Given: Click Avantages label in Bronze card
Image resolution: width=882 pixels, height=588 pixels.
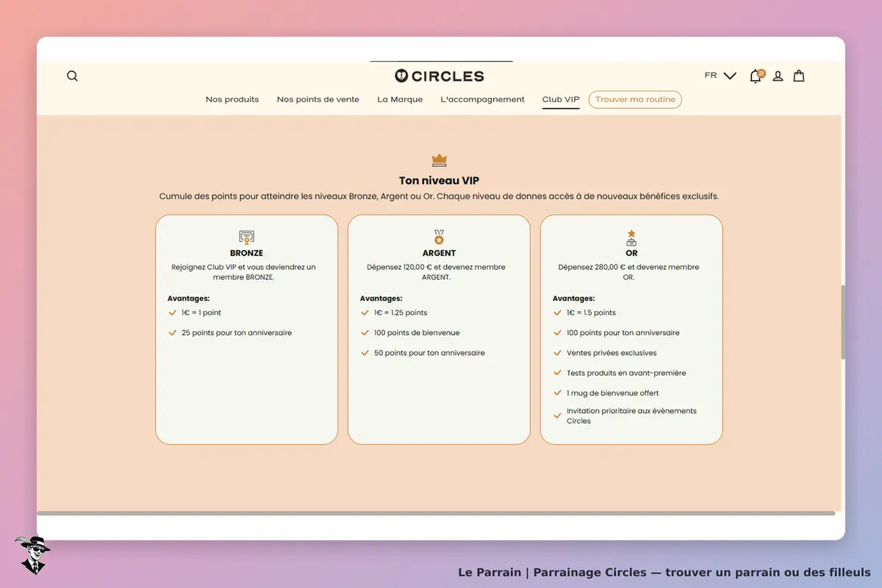Looking at the screenshot, I should (x=189, y=298).
